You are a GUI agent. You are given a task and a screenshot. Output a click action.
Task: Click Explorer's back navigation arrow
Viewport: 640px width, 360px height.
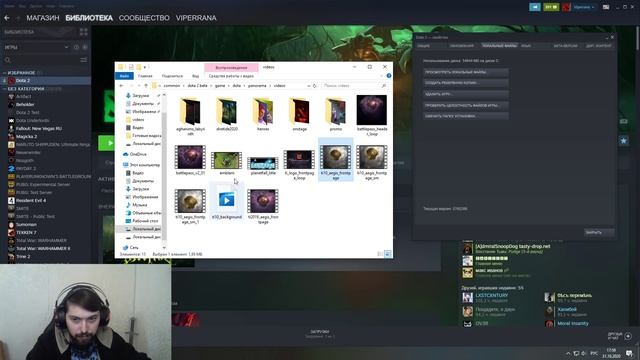pyautogui.click(x=121, y=86)
